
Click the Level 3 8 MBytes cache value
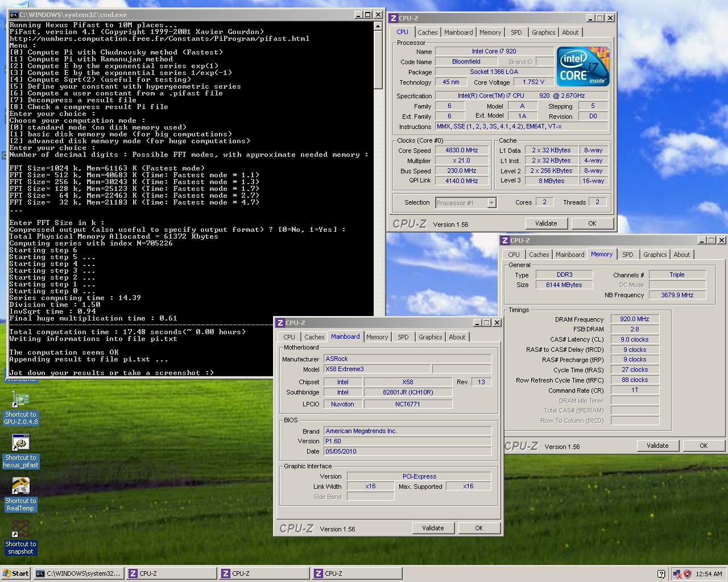tap(552, 181)
